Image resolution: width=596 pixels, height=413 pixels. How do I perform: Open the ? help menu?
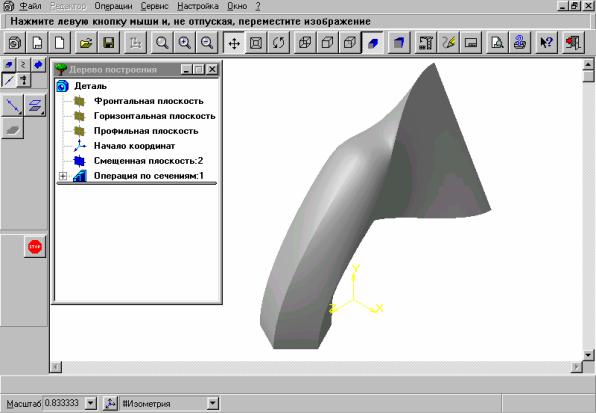[x=258, y=6]
